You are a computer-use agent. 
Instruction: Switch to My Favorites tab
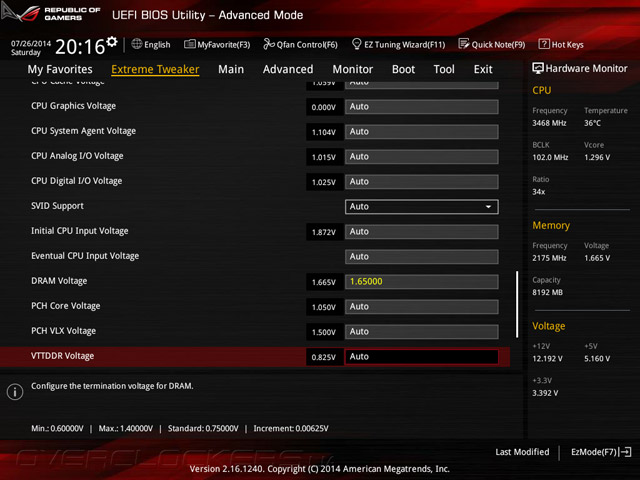(x=60, y=69)
